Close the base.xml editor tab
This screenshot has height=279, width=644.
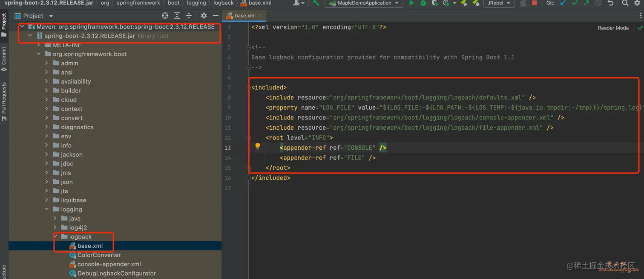[261, 16]
